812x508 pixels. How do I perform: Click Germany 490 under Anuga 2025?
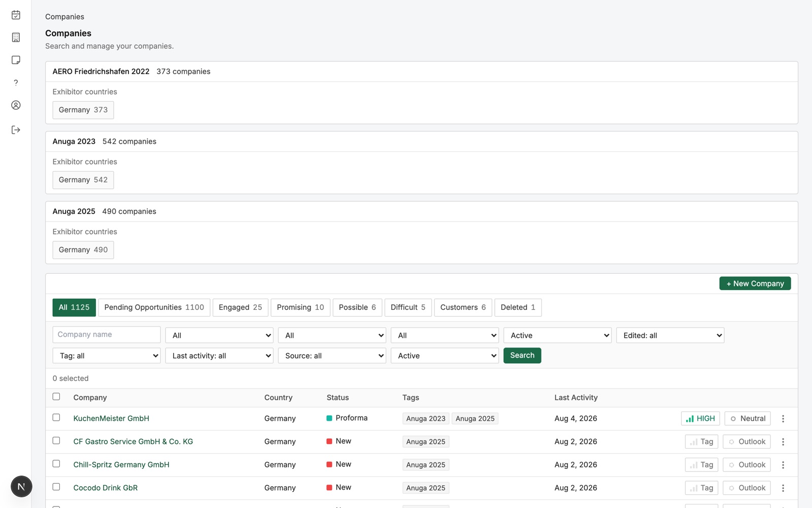coord(83,250)
